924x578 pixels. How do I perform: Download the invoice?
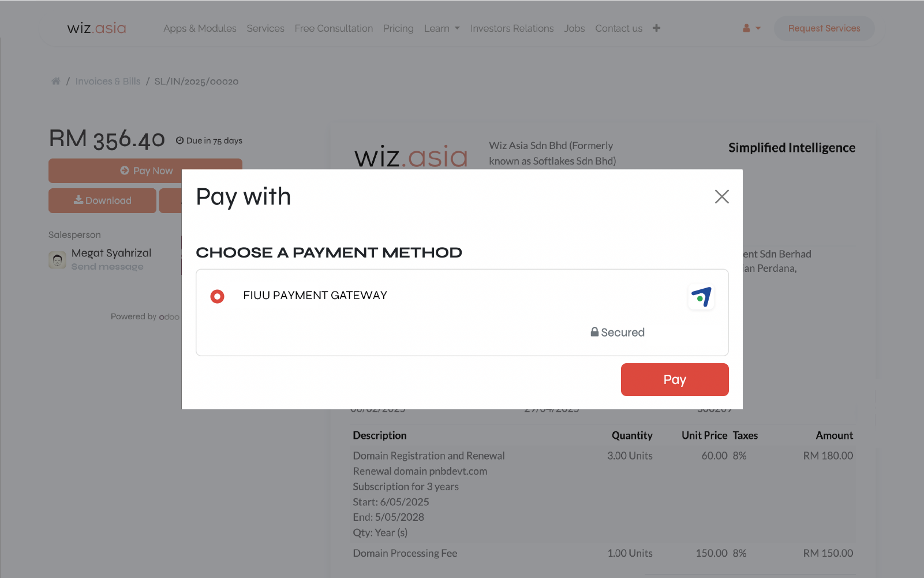coord(102,200)
